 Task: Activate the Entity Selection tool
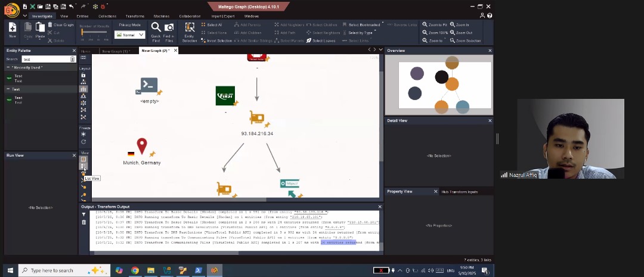coord(190,30)
